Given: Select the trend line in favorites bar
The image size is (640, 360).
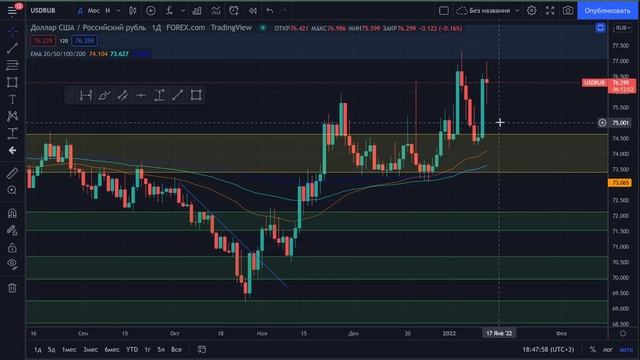Looking at the screenshot, I should tap(178, 96).
